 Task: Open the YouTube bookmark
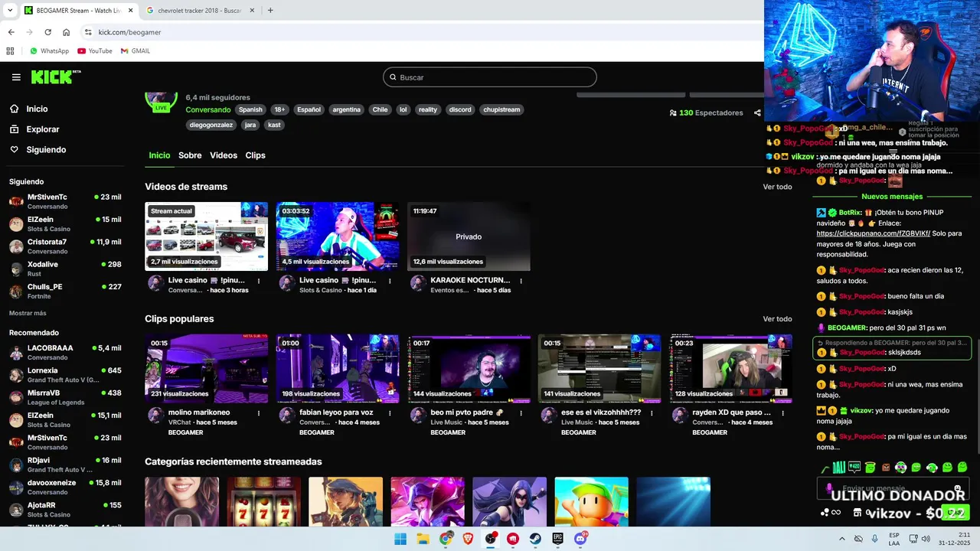(x=95, y=51)
